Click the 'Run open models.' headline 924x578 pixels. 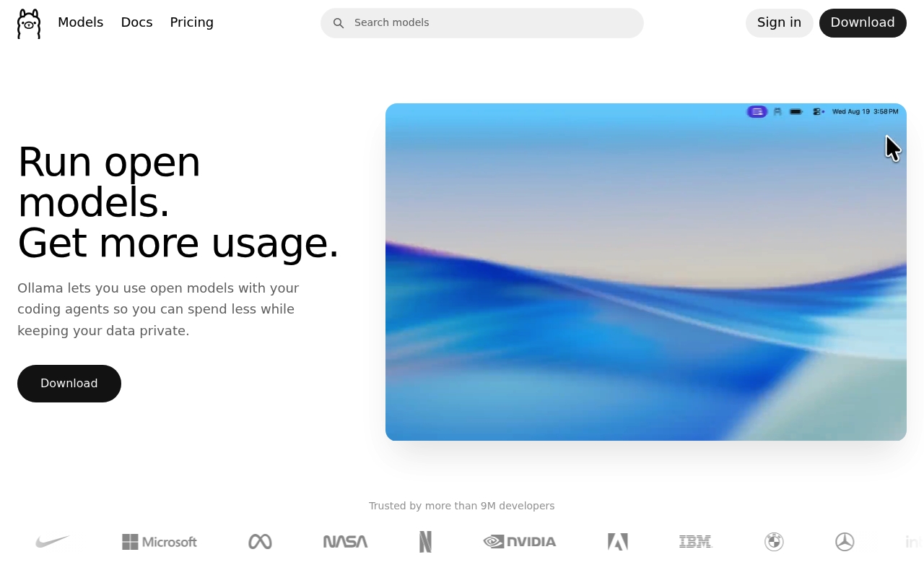click(109, 182)
